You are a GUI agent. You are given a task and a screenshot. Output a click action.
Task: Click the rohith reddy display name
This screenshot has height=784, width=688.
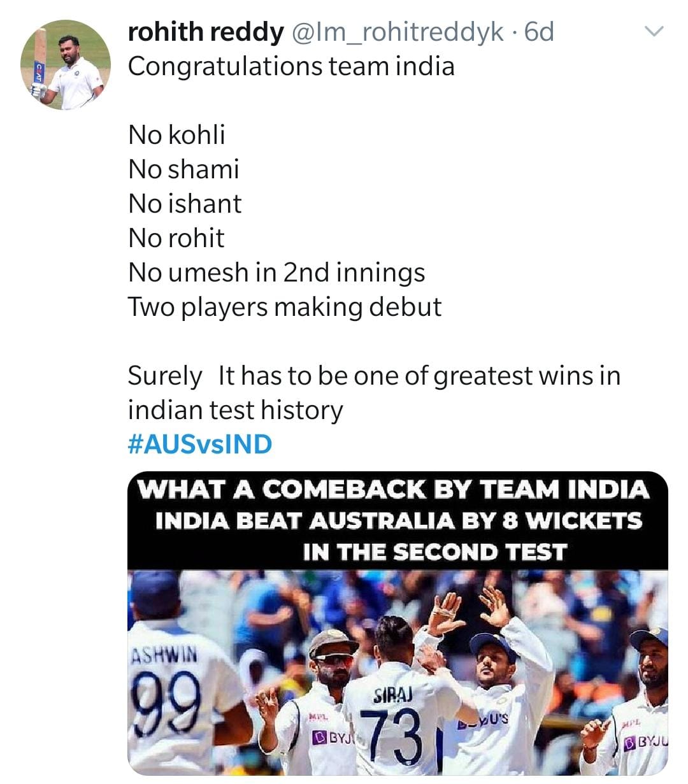click(205, 32)
